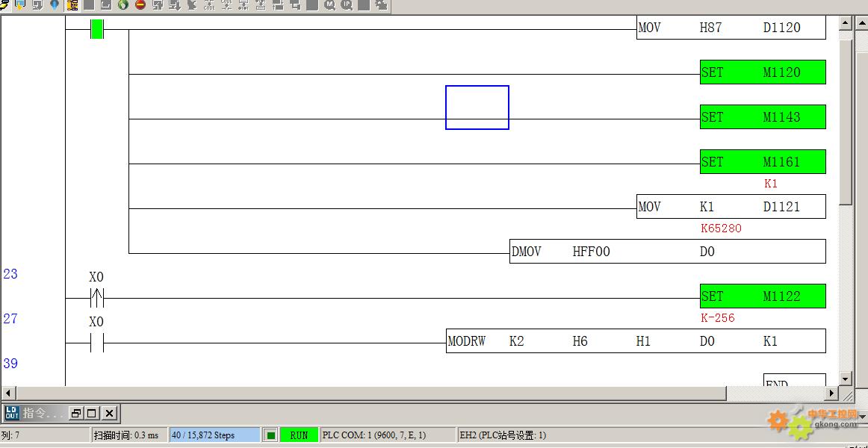Image resolution: width=868 pixels, height=448 pixels.
Task: Toggle the green status indicator beside RUN
Action: (x=270, y=435)
